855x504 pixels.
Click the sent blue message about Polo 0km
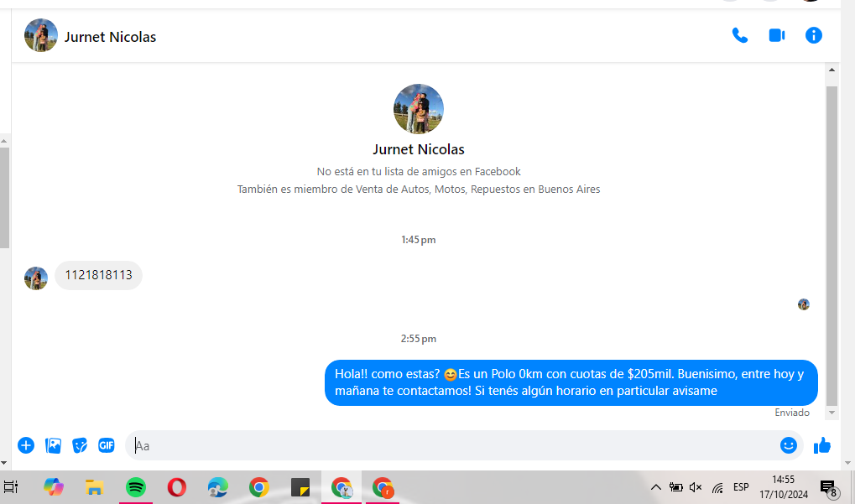pyautogui.click(x=571, y=382)
